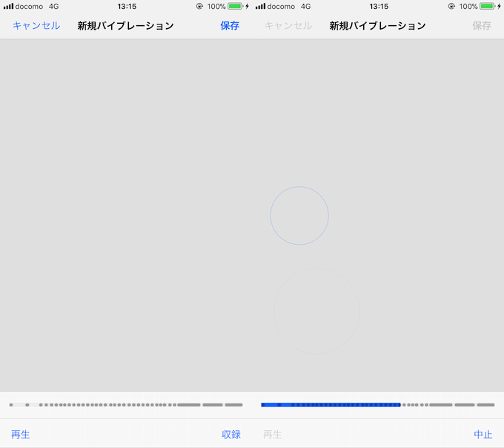Tap キャンセル on the left screen
Image resolution: width=504 pixels, height=448 pixels.
coord(36,26)
